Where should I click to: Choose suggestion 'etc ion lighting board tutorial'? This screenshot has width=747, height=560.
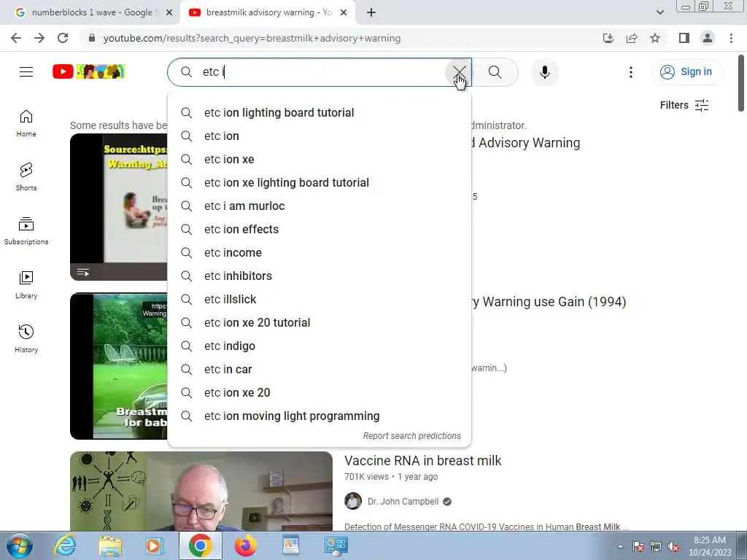[x=320, y=113]
